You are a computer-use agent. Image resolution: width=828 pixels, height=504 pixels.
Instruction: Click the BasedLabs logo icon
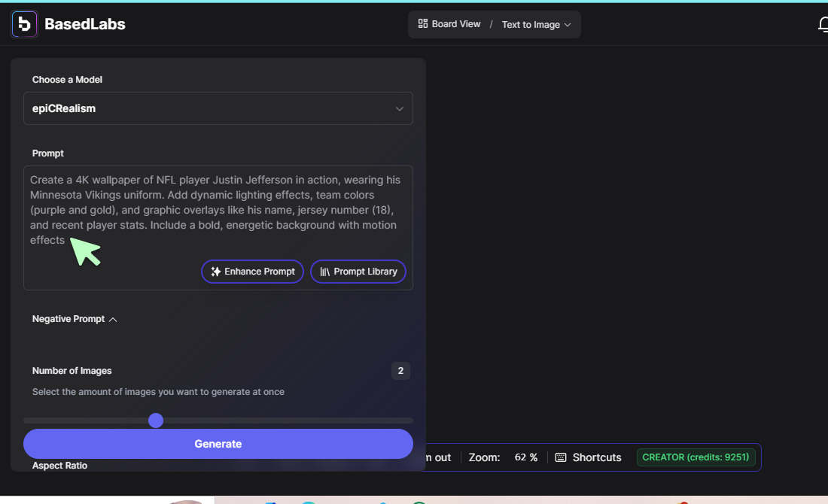[24, 24]
